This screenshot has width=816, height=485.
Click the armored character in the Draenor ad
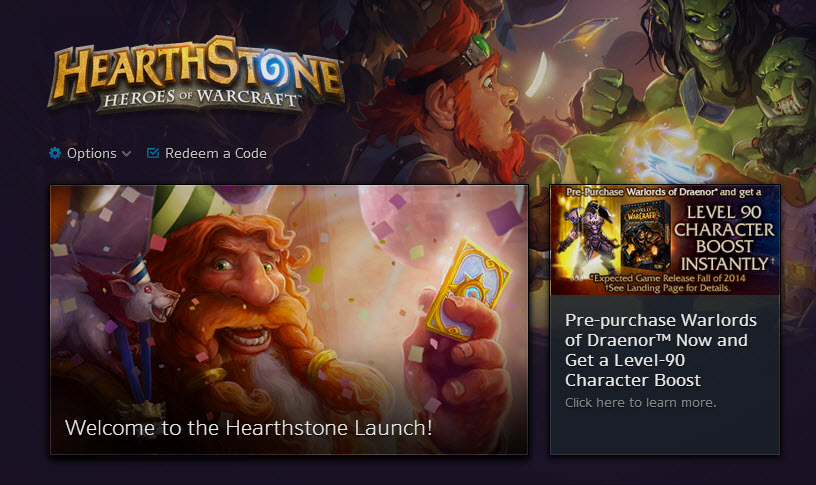click(x=590, y=239)
